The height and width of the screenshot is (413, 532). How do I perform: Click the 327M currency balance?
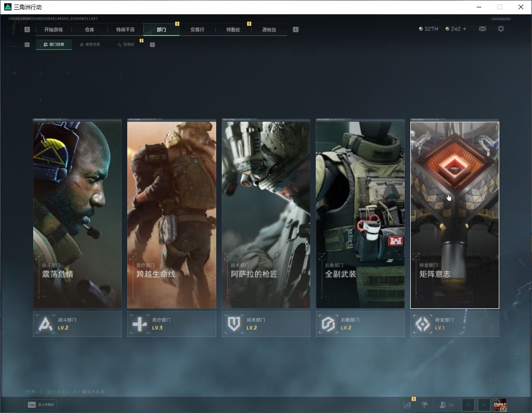[429, 29]
